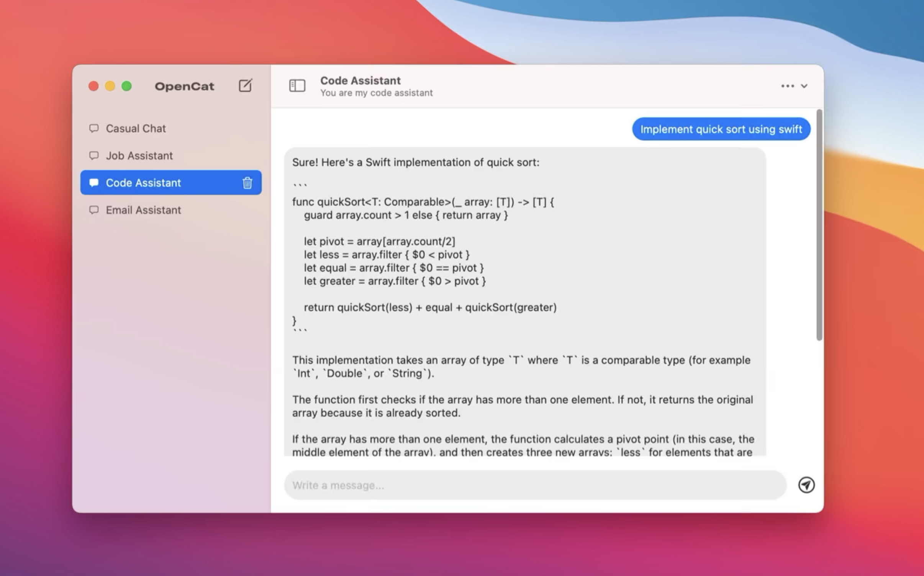The height and width of the screenshot is (576, 924).
Task: Click the 'let greater = array.filter' line
Action: [395, 281]
